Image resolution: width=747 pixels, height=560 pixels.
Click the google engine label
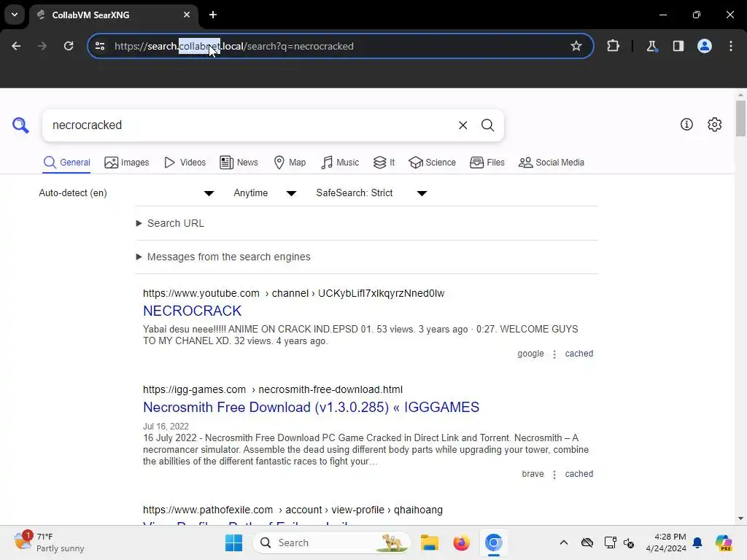click(x=530, y=354)
